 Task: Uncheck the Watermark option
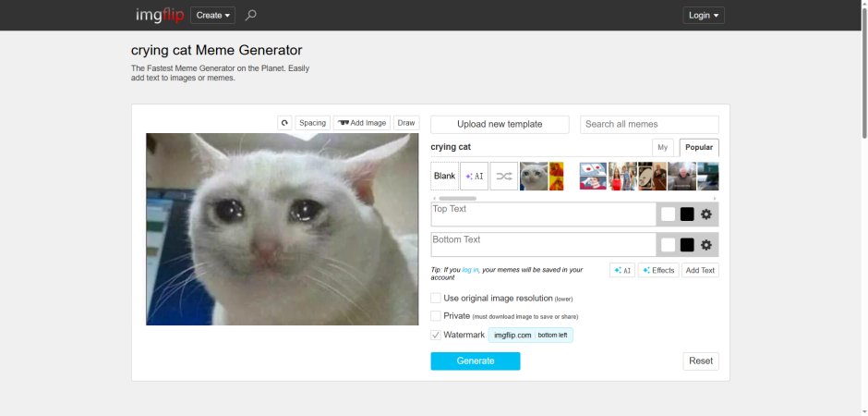[x=436, y=336]
